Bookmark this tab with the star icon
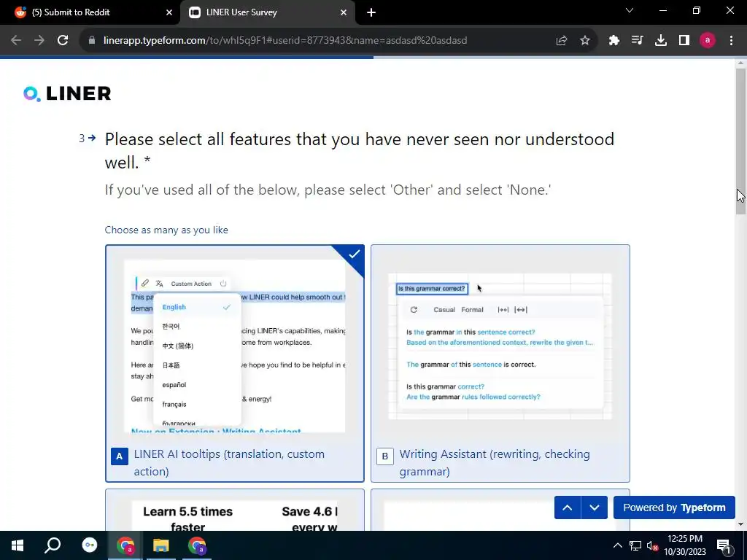747x560 pixels. tap(585, 41)
